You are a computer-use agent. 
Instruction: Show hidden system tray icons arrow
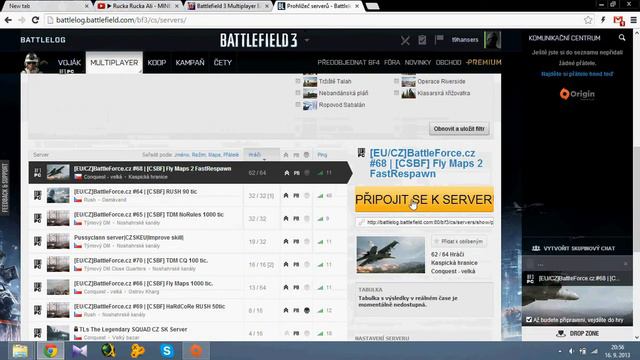pyautogui.click(x=560, y=351)
